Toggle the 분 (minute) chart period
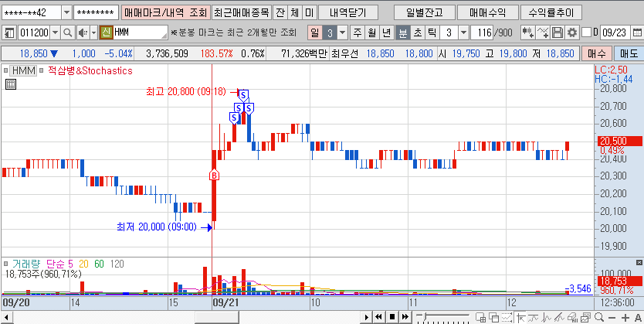Viewport: 644px width, 324px height. point(403,32)
